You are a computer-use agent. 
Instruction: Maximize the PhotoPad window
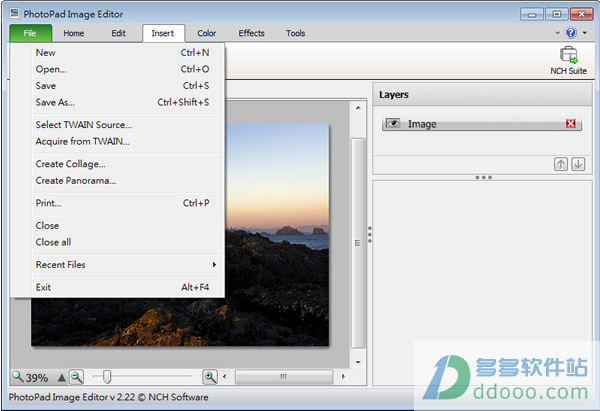(557, 14)
